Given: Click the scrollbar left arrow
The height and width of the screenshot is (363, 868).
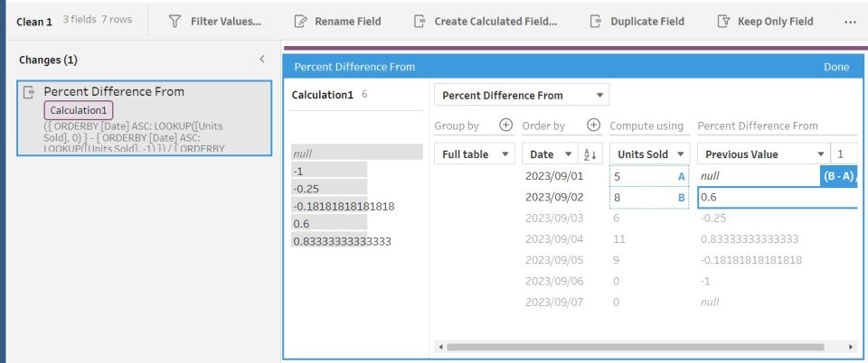Looking at the screenshot, I should tap(440, 347).
